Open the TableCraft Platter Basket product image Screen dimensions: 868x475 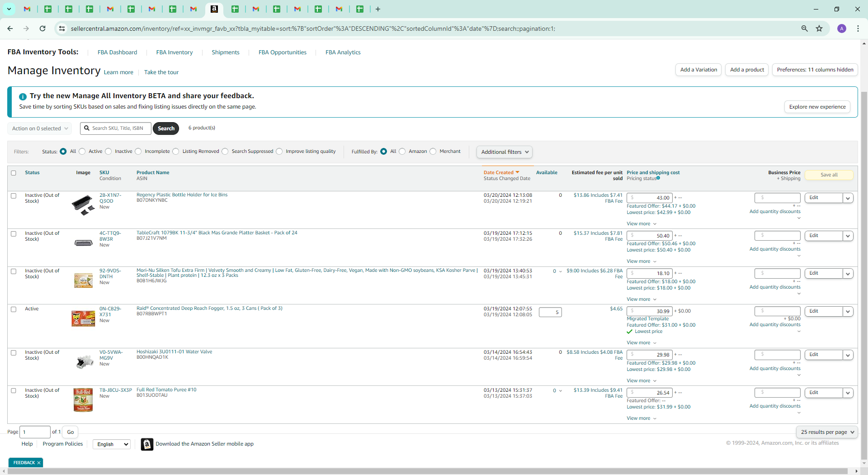(83, 243)
